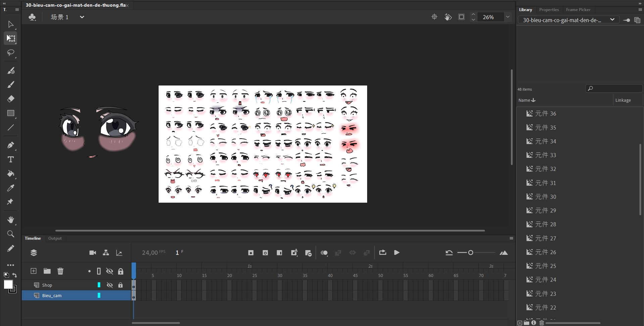
Task: Toggle hide all layers in header
Action: click(x=110, y=271)
